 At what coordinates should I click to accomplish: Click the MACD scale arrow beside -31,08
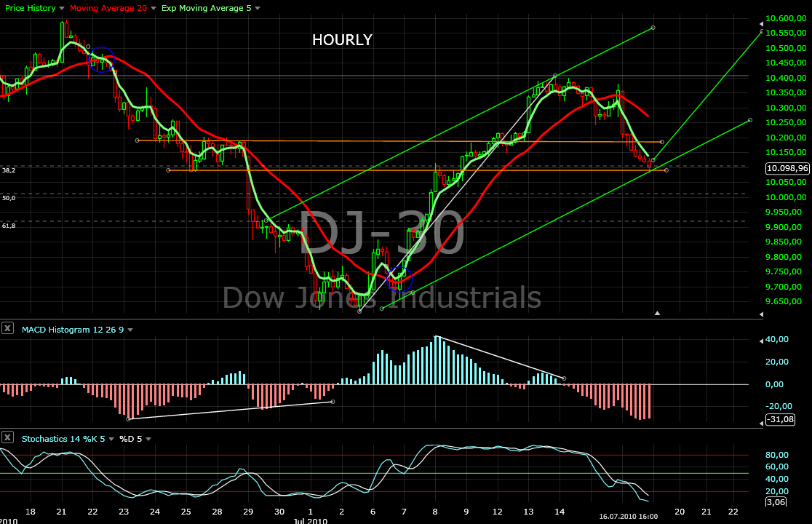761,424
